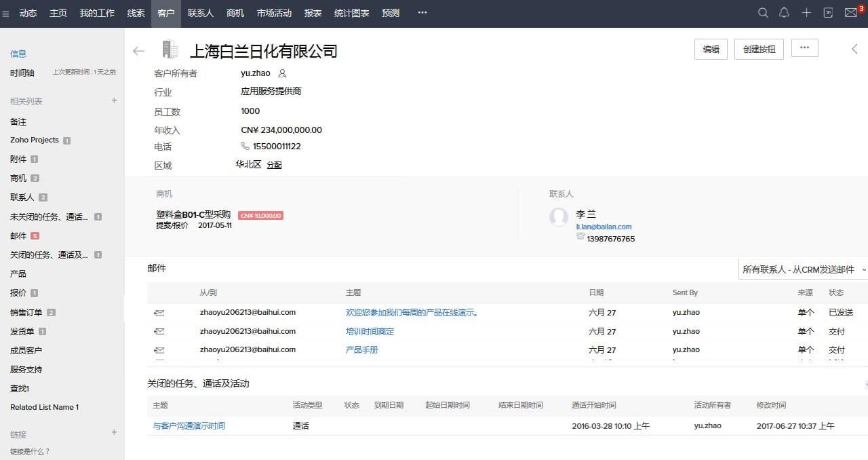Click the back arrow beside company name
This screenshot has width=868, height=460.
(x=139, y=51)
